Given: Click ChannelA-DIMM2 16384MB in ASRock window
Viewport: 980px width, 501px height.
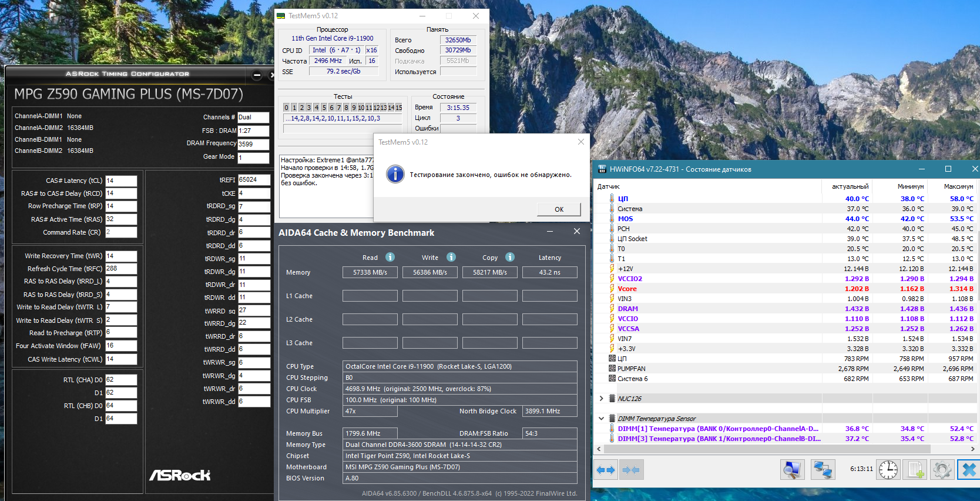Looking at the screenshot, I should click(x=54, y=128).
